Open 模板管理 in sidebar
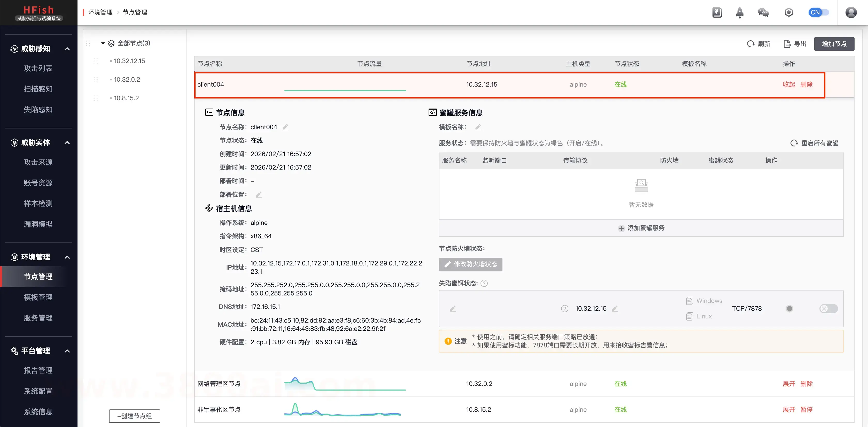Image resolution: width=868 pixels, height=427 pixels. click(x=38, y=297)
